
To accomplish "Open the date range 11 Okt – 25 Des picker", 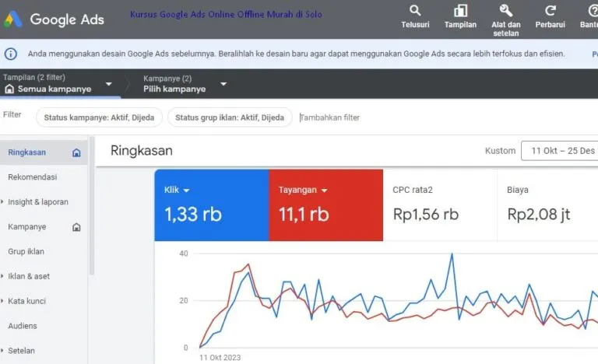I will point(560,151).
